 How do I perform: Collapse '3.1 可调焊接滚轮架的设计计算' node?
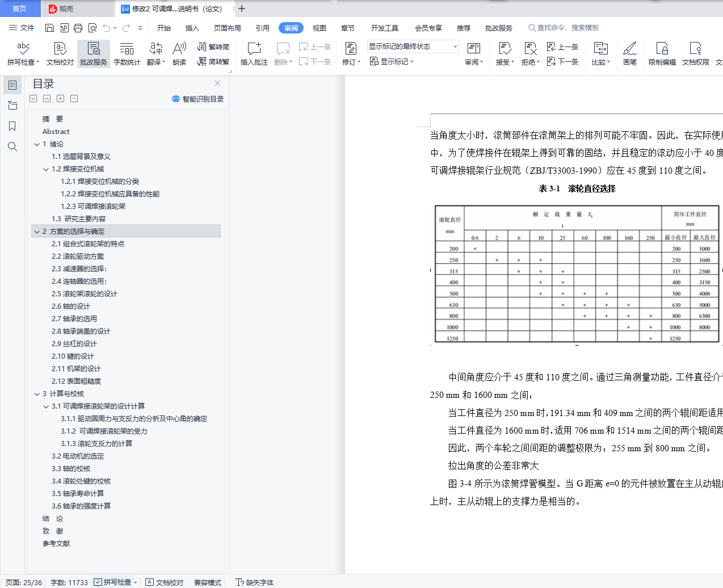click(46, 406)
